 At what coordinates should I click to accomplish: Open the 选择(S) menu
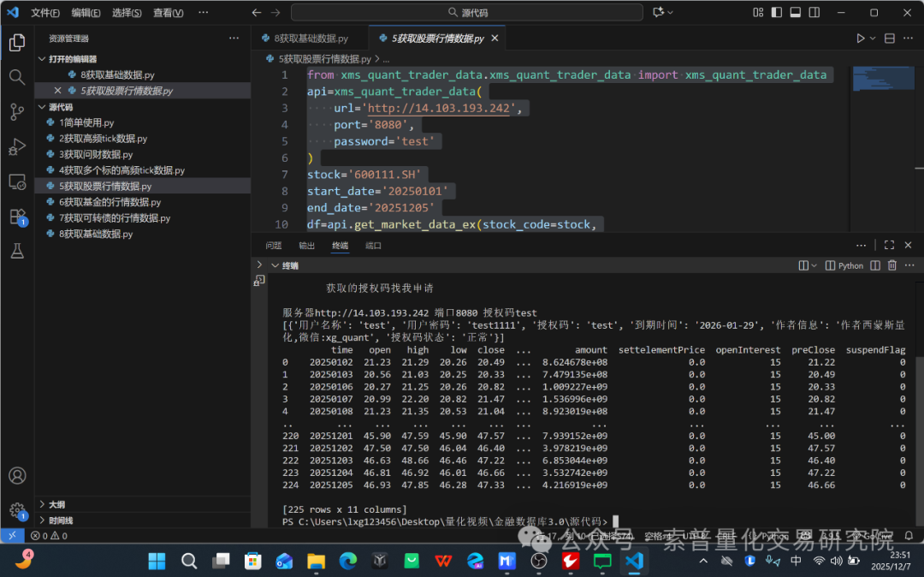127,12
